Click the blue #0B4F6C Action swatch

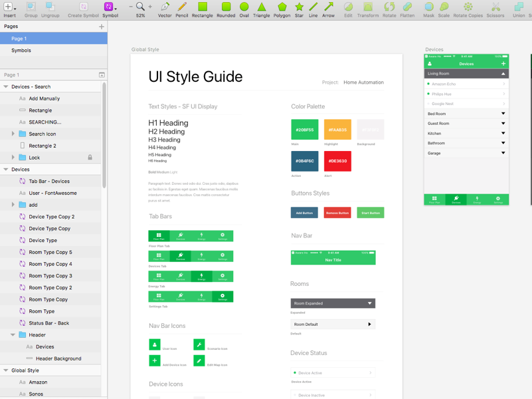305,161
